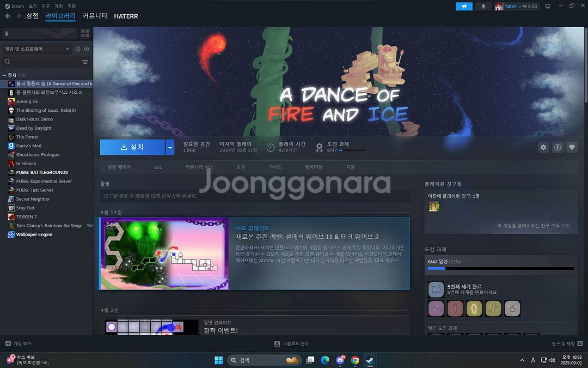The height and width of the screenshot is (368, 588).
Task: Go to the 커뮤니티 tab
Action: (95, 16)
